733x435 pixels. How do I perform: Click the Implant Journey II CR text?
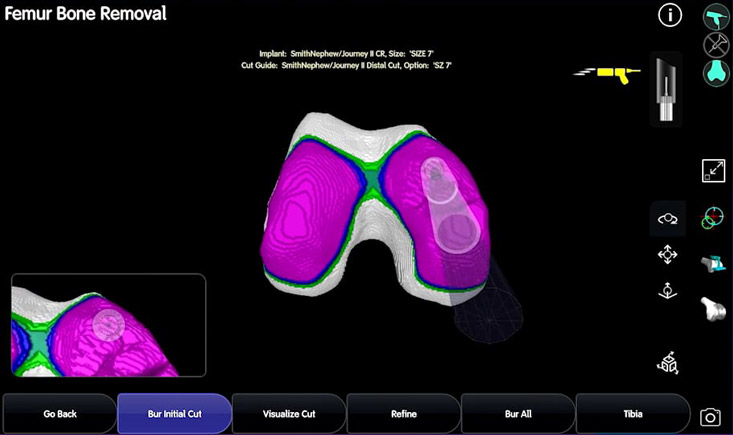pos(346,54)
